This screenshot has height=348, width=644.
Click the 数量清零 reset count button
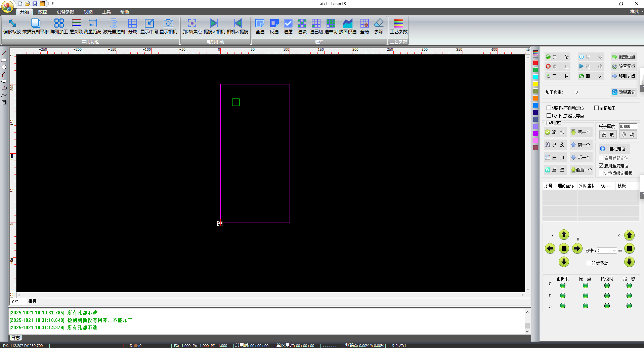[x=624, y=92]
